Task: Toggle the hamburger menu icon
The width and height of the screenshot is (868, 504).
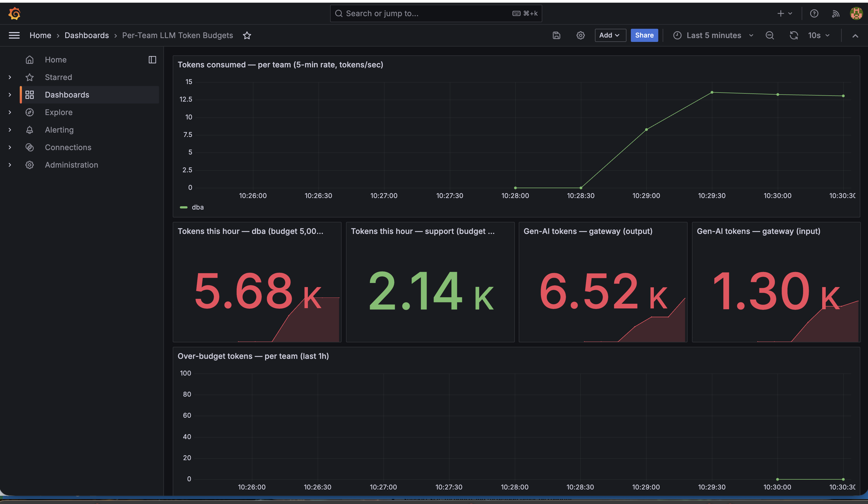Action: click(14, 35)
